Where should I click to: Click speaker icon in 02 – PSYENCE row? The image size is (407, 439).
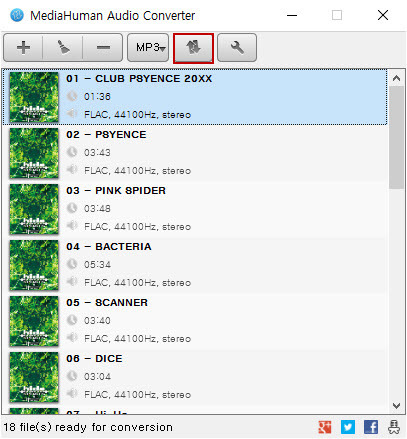72,170
